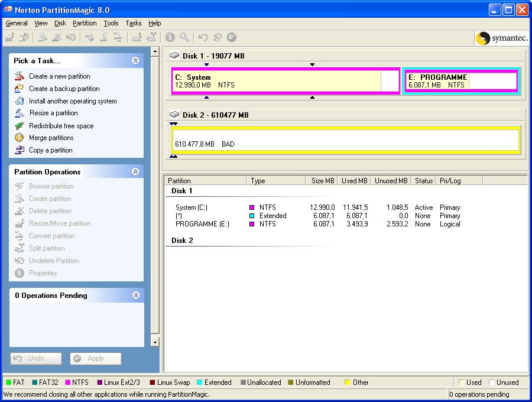
Task: Click Undelete Partition in the sidebar
Action: (x=47, y=261)
